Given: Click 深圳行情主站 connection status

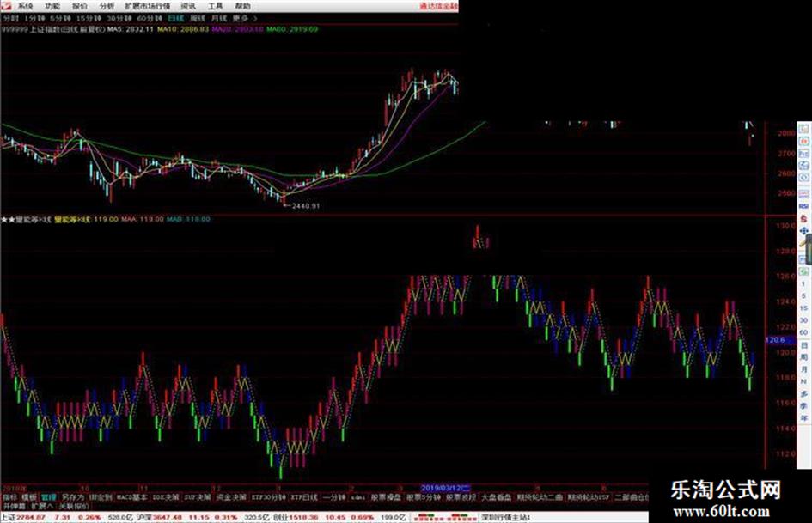Looking at the screenshot, I should [x=505, y=517].
